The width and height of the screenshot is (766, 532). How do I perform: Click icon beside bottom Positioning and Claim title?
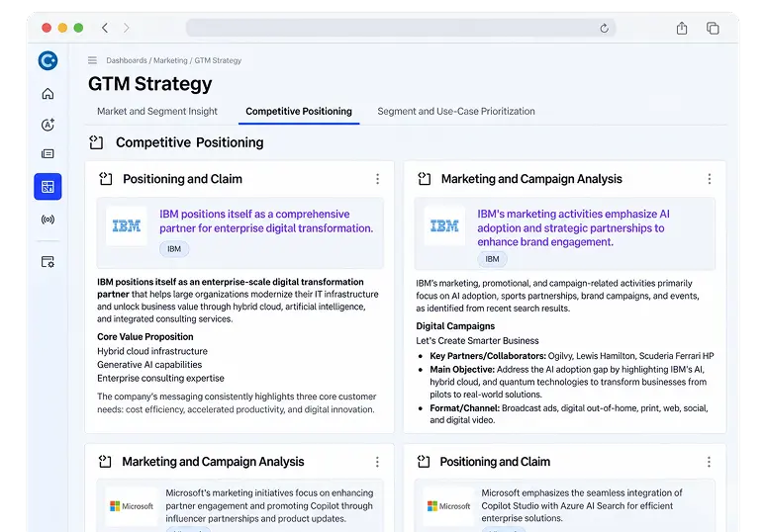coord(424,461)
